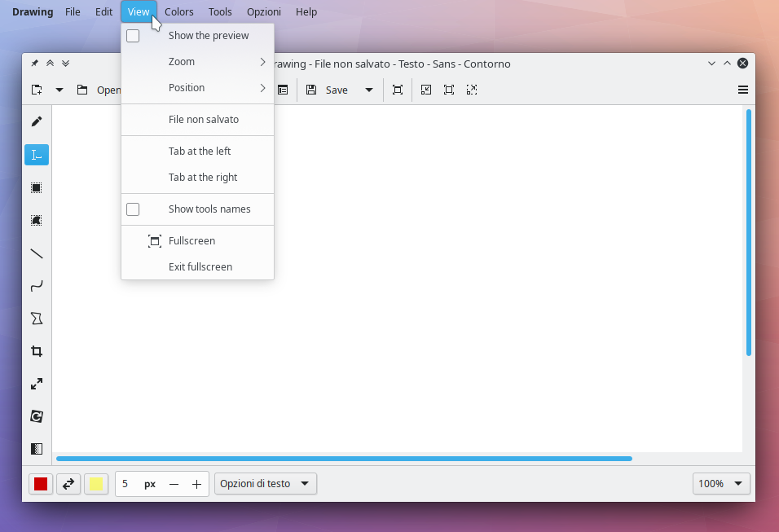Select the free selection tool
Image resolution: width=779 pixels, height=532 pixels.
(37, 221)
